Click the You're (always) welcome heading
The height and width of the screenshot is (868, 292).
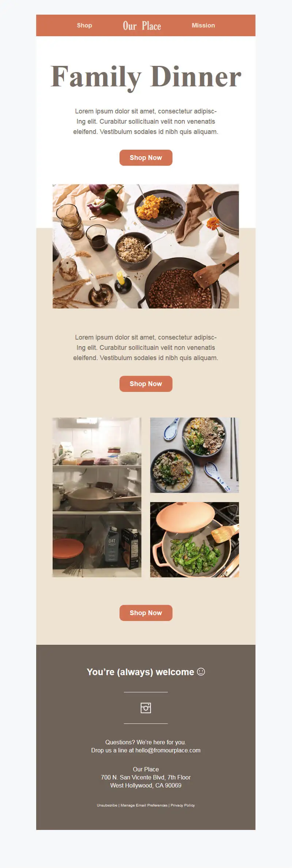[140, 672]
